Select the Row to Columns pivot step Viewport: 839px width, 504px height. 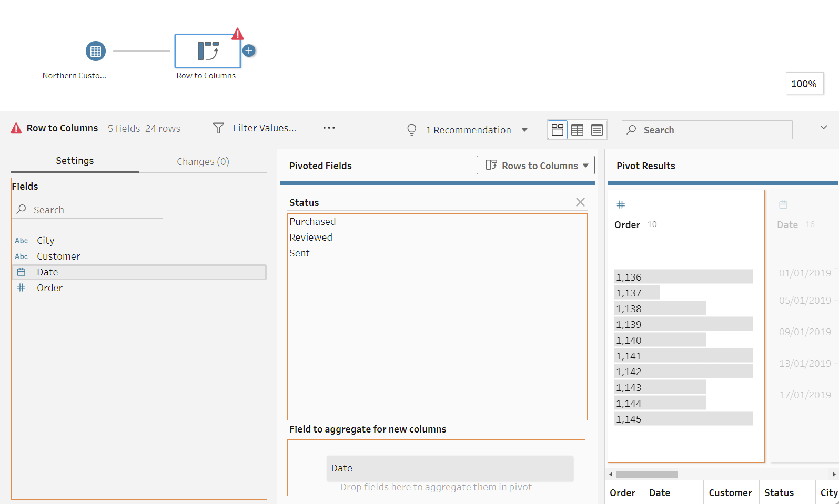point(208,51)
